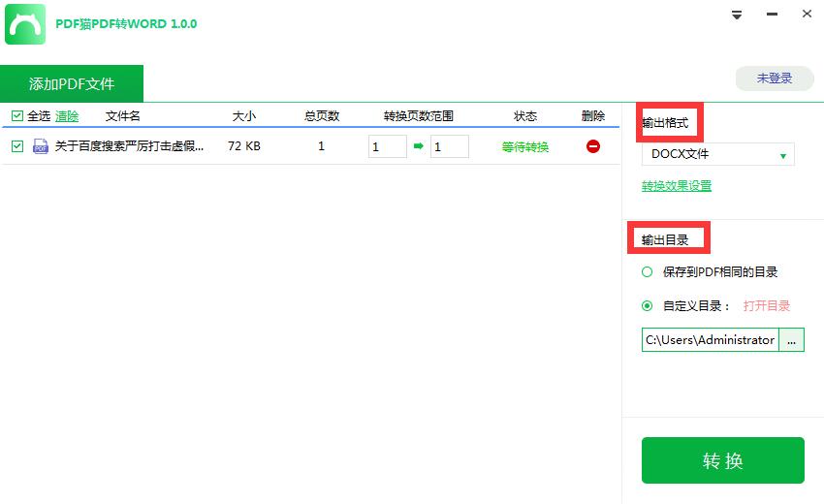
Task: Click the browse folder ellipsis button
Action: click(x=791, y=339)
